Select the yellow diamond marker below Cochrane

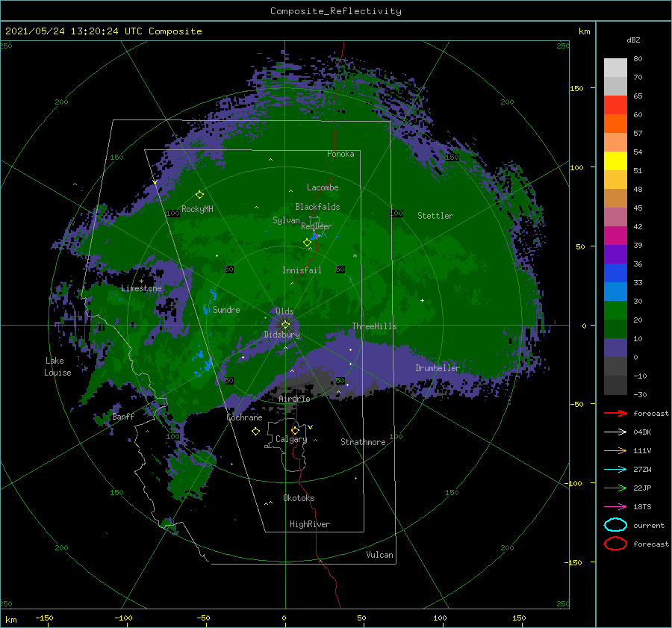point(255,432)
